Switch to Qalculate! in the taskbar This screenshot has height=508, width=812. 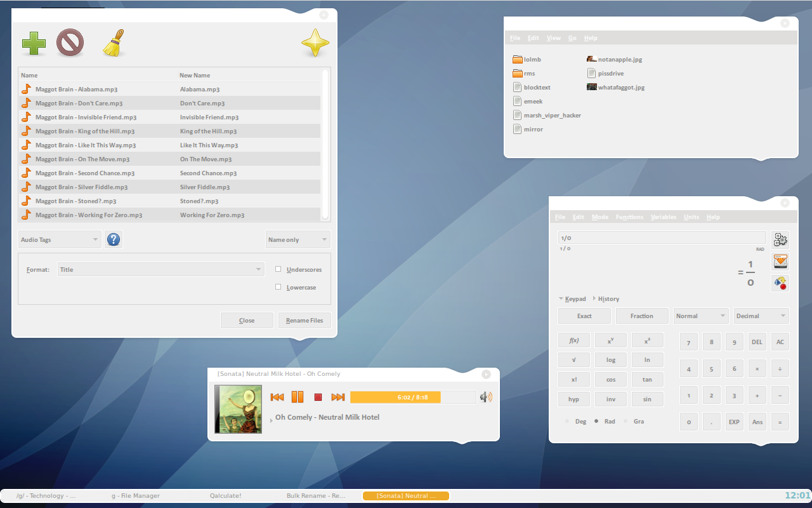(x=226, y=495)
